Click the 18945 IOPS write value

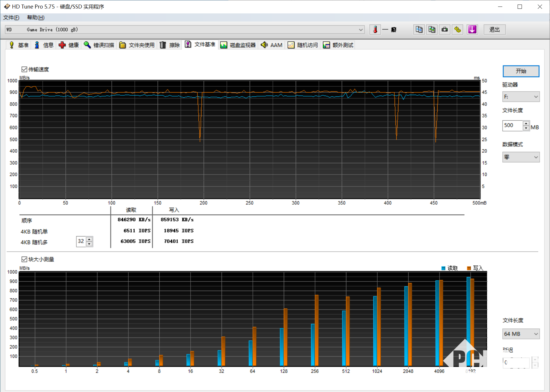179,231
